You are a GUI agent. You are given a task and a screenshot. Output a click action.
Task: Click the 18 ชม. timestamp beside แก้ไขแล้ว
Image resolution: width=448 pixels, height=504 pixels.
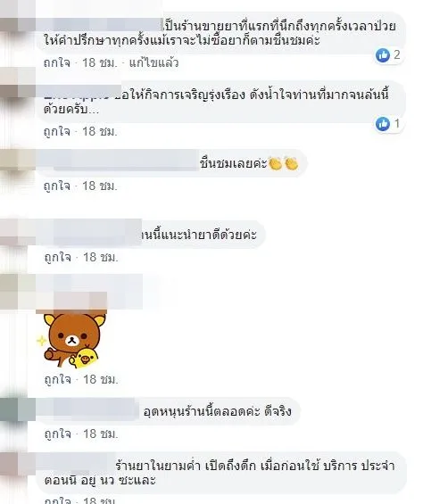(x=100, y=62)
